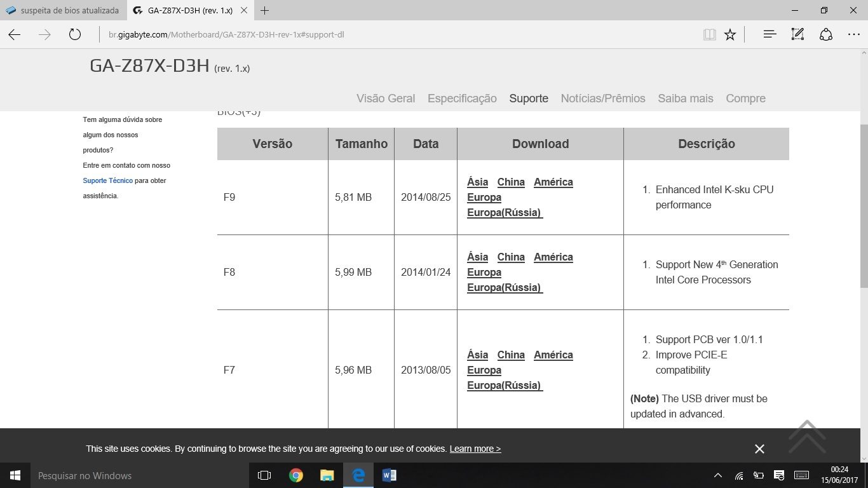Open the Visão Geral section

(386, 98)
